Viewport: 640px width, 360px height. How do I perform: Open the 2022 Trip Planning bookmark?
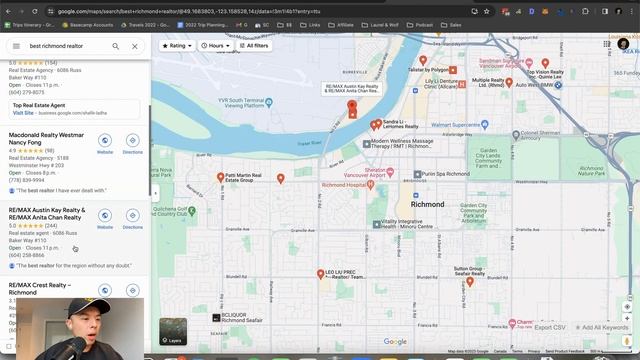pyautogui.click(x=202, y=25)
